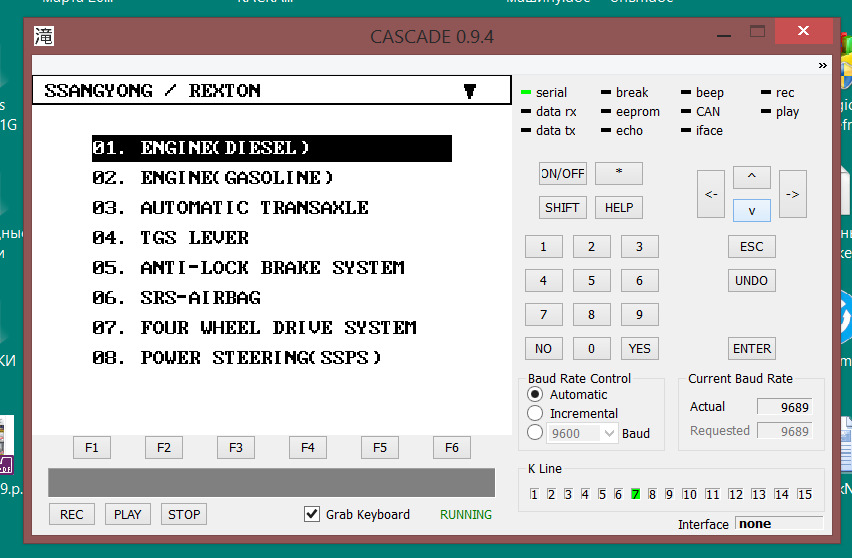Image resolution: width=852 pixels, height=558 pixels.
Task: Click keypad digit 4
Action: (x=543, y=281)
